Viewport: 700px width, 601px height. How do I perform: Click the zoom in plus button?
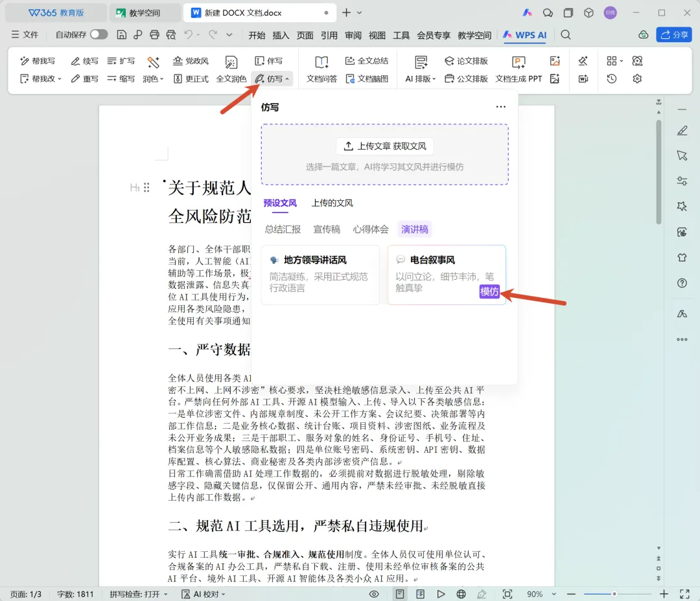(664, 595)
